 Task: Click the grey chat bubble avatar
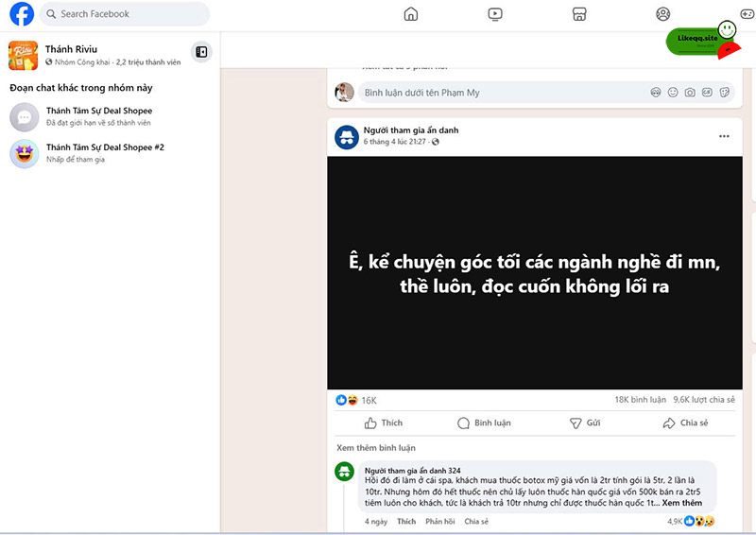coord(25,117)
